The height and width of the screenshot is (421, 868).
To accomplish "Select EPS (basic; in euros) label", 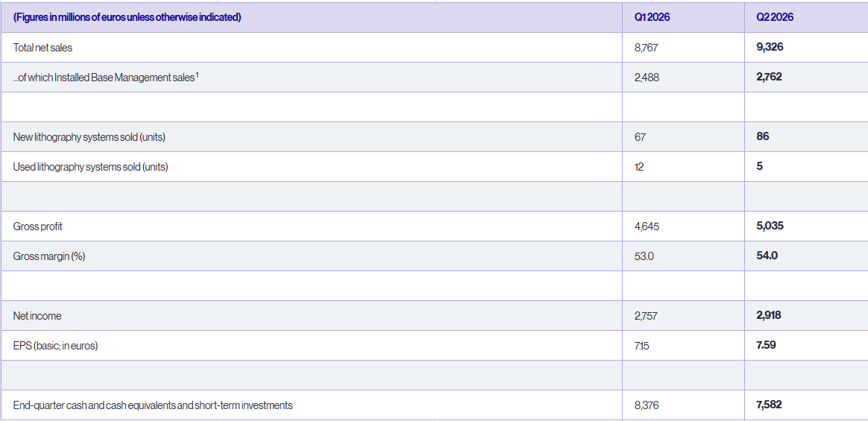I will [x=55, y=346].
